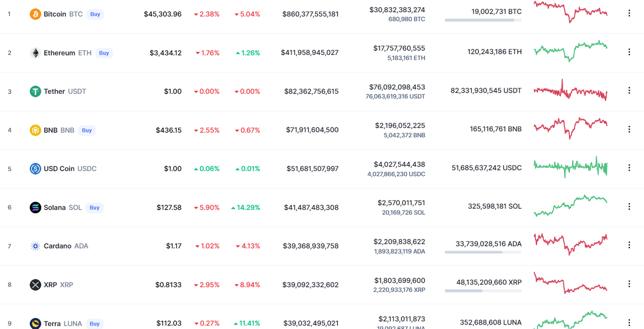Click Bitcoin's 2.38% 24-hour change
This screenshot has height=329, width=644.
207,14
